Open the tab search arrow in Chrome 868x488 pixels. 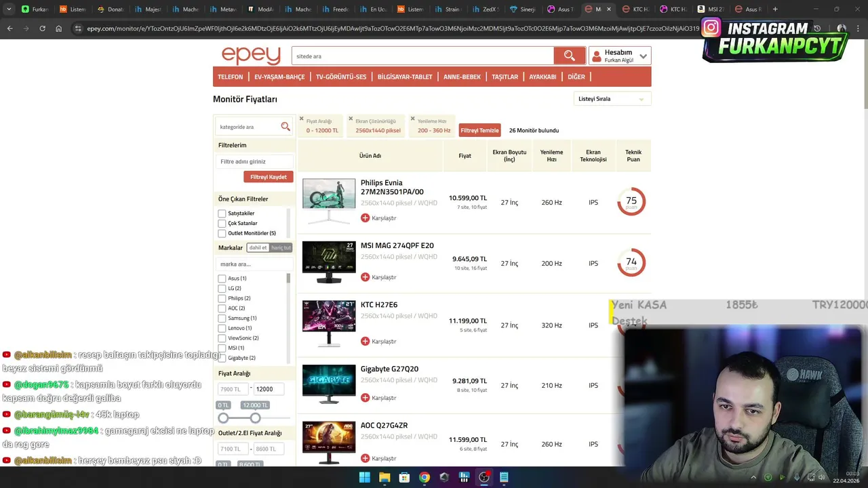tap(9, 9)
